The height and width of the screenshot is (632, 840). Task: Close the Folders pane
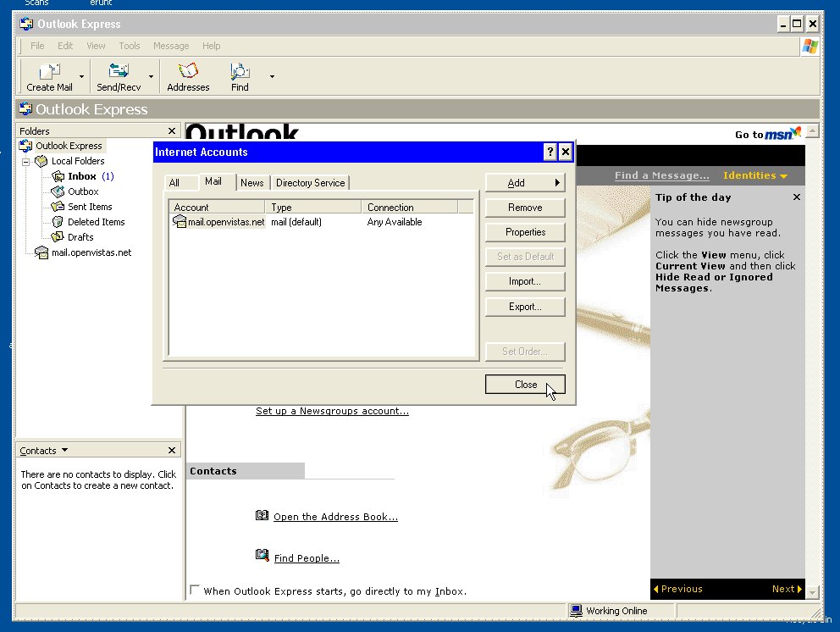[x=172, y=130]
